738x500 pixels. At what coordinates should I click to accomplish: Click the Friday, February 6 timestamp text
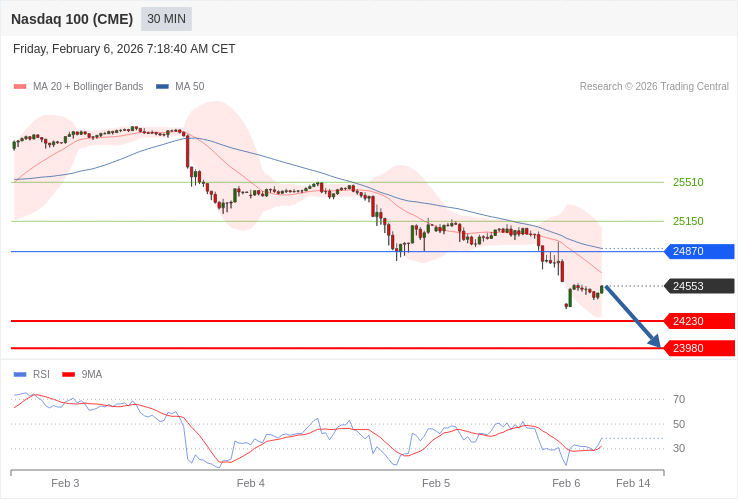click(124, 49)
